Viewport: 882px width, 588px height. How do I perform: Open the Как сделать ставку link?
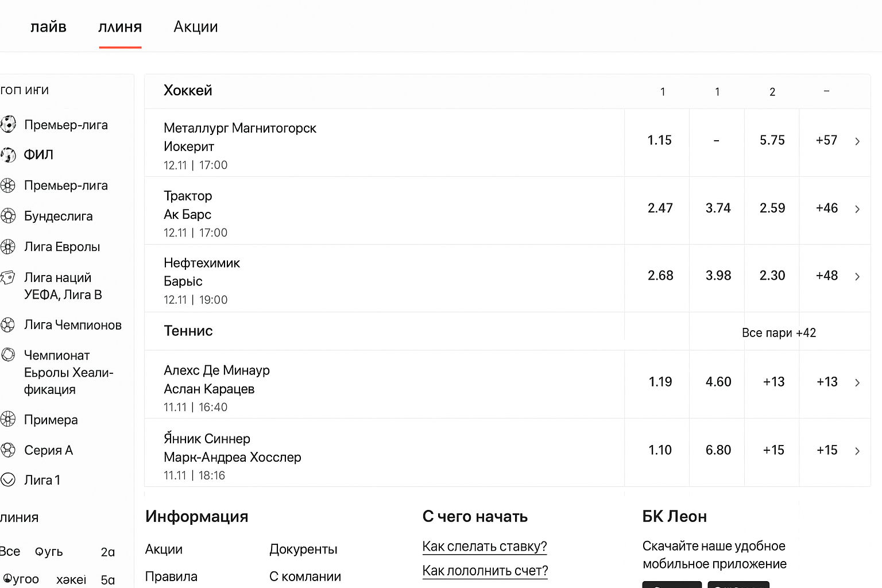click(x=485, y=547)
